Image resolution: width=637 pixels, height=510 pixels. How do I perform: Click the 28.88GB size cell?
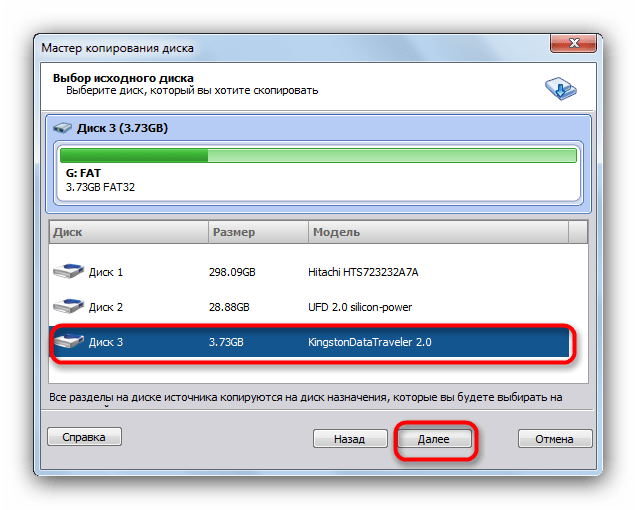[229, 307]
